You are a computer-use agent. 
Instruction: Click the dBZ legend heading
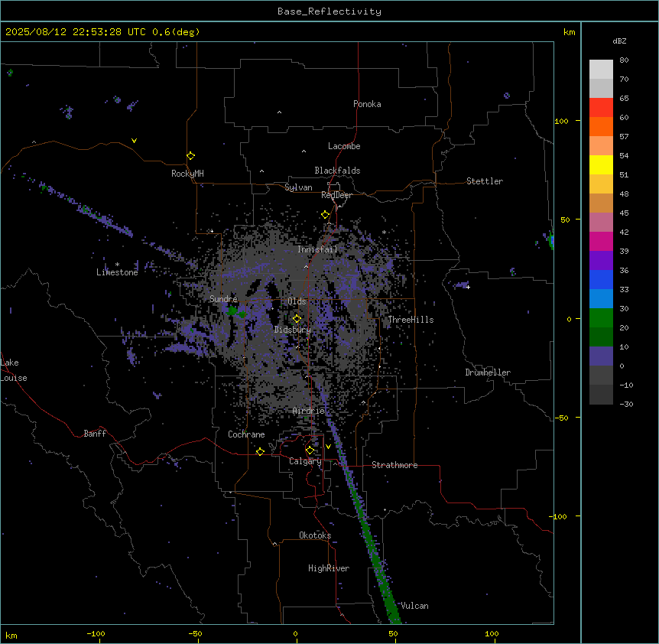tap(619, 41)
